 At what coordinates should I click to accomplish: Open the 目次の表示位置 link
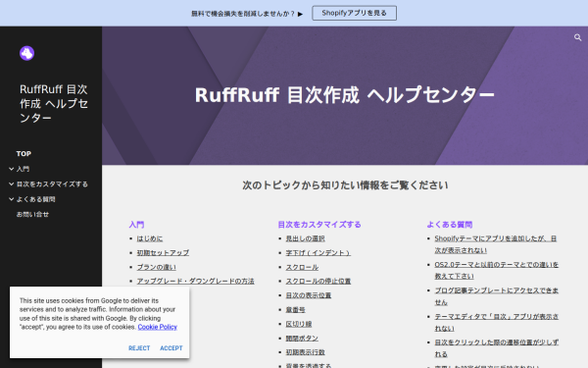coord(309,295)
